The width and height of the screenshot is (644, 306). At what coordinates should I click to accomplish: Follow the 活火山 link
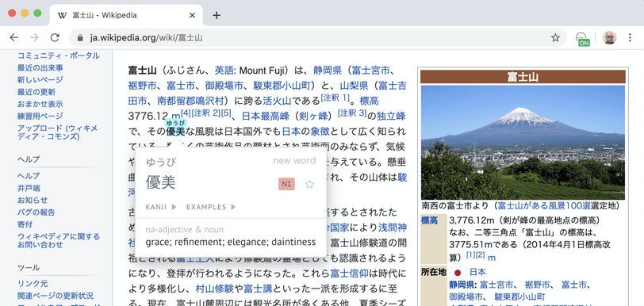277,101
